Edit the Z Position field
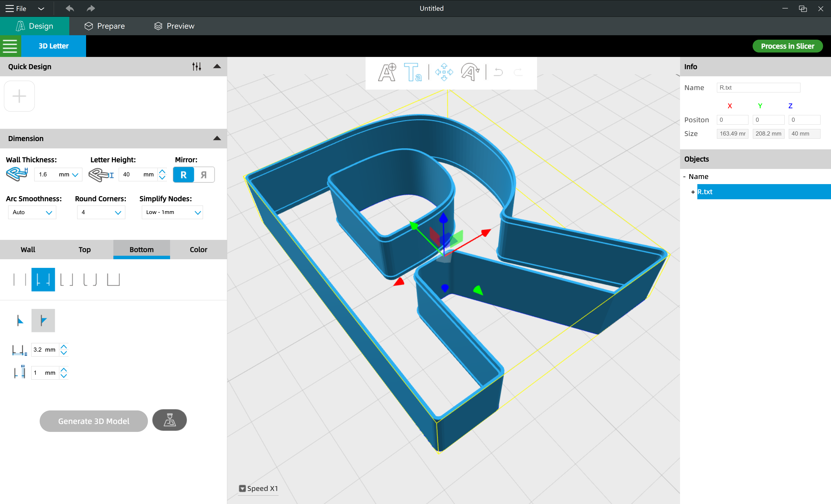 [x=804, y=120]
